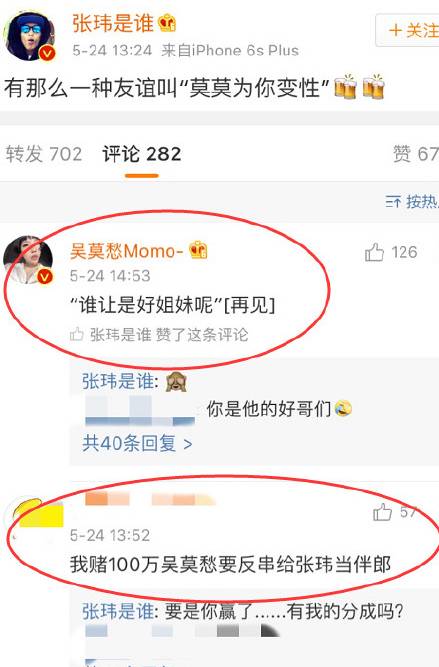This screenshot has width=439, height=667.
Task: Click the crown badge beside 张玮是谁
Action: point(167,23)
